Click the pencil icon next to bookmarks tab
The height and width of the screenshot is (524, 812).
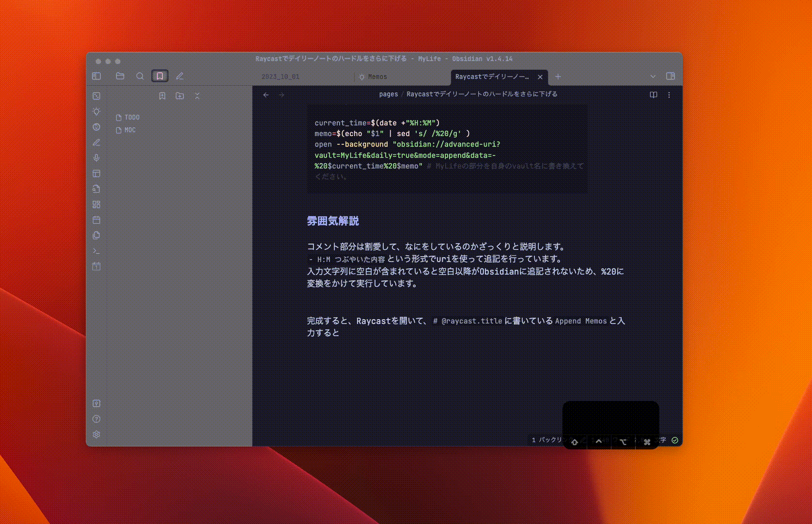point(180,76)
